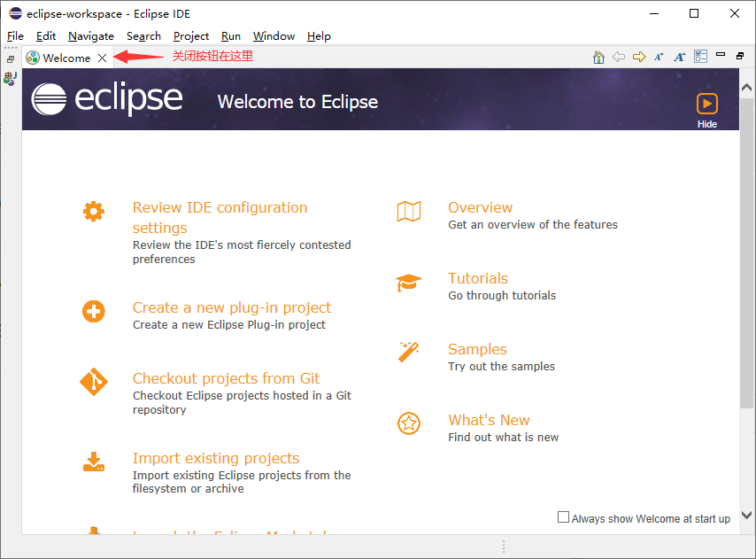Click the Git diamond icon beside Checkout projects

(x=94, y=382)
